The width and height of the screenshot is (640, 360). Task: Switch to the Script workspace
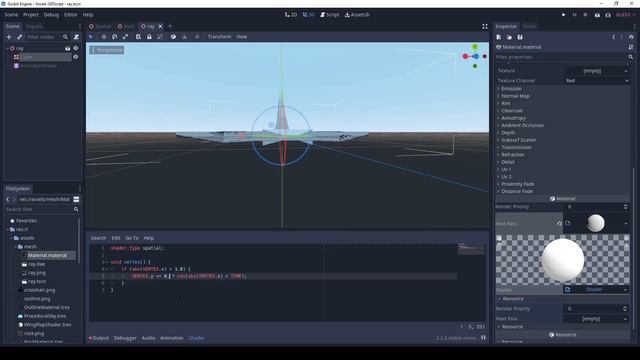coord(329,15)
